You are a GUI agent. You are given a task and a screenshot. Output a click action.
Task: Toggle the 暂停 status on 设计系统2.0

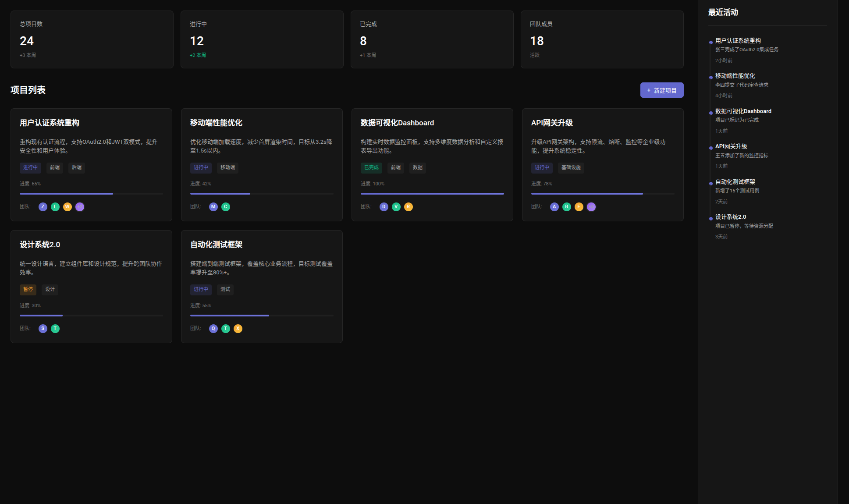28,289
